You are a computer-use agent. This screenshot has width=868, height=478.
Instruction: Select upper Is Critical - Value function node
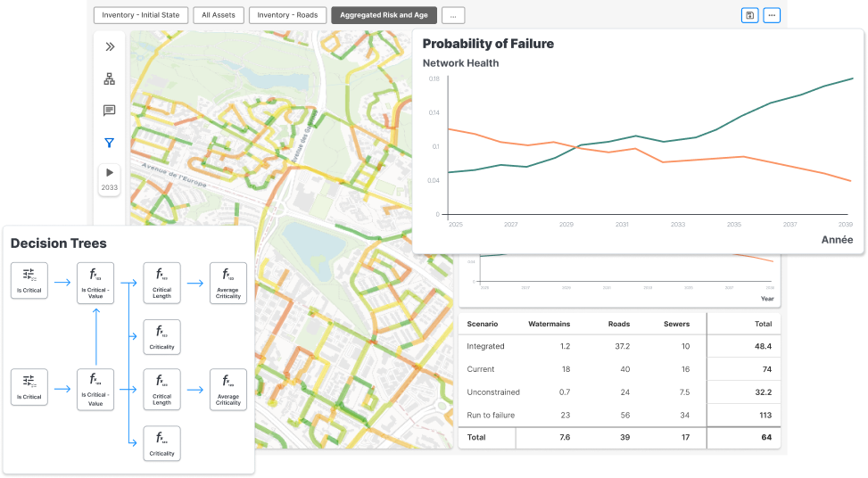click(x=95, y=283)
